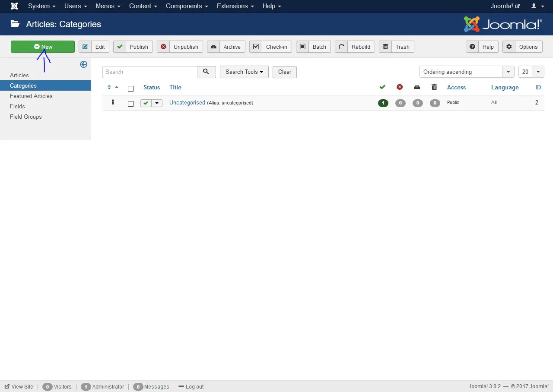Screen dimensions: 553x392
Task: Open the Help toolbar button
Action: pos(482,47)
